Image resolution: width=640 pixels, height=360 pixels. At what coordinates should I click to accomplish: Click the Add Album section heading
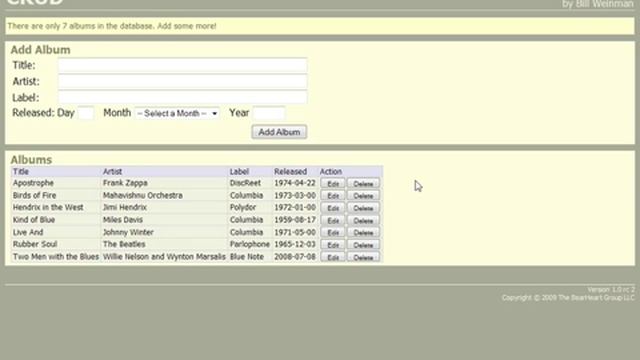tap(40, 50)
